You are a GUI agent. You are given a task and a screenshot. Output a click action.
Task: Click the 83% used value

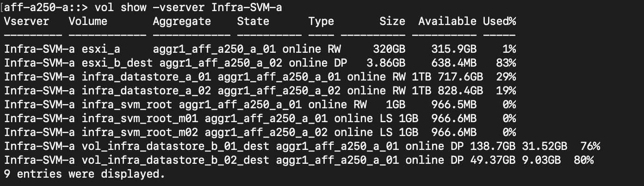507,62
